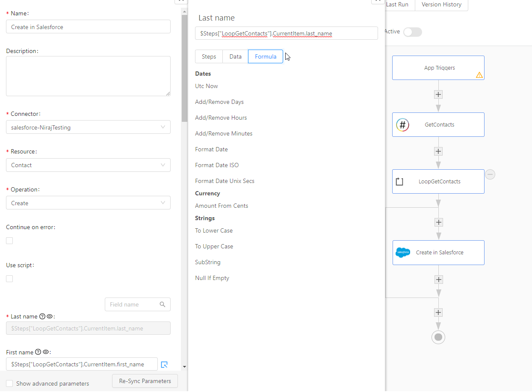Collapse loop using the minus circle icon

pos(490,174)
